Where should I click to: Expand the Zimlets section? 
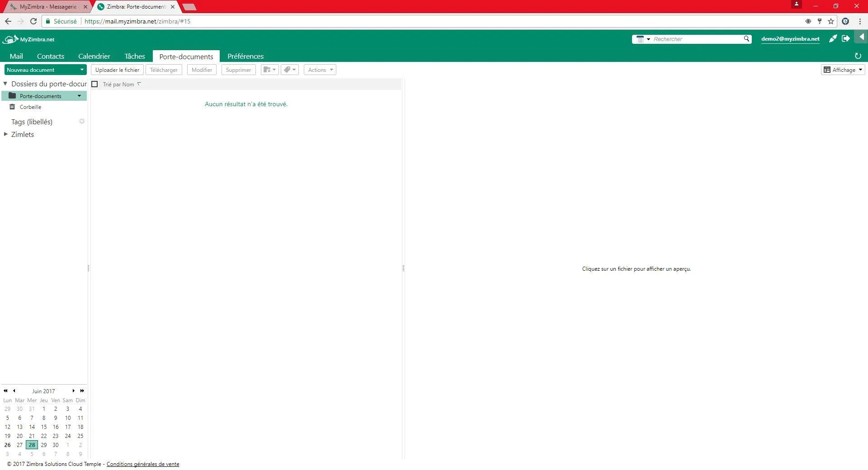5,134
